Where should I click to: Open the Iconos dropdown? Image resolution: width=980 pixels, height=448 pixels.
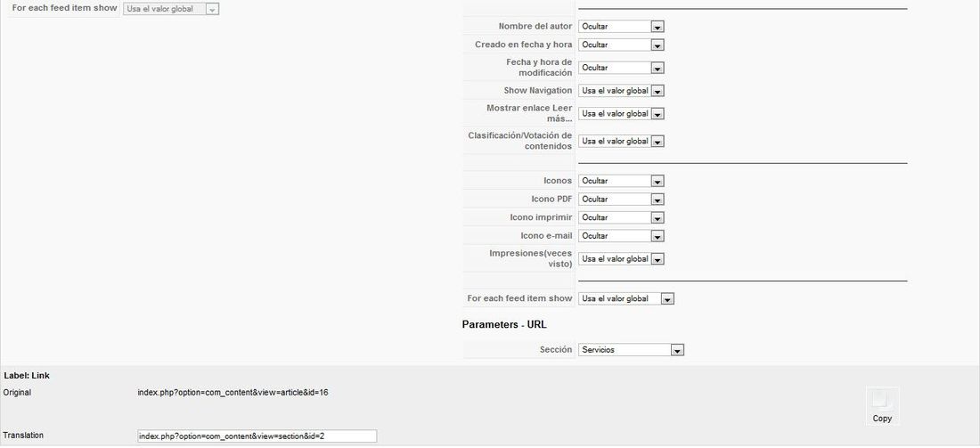click(x=621, y=181)
